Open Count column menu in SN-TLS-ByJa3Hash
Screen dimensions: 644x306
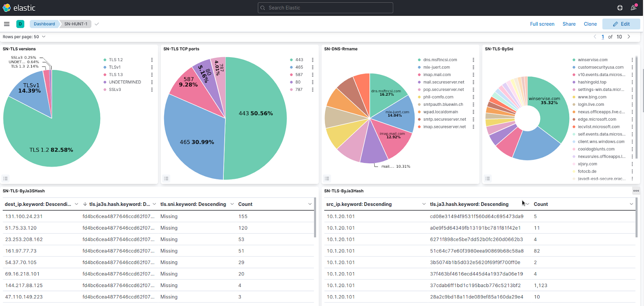[632, 204]
